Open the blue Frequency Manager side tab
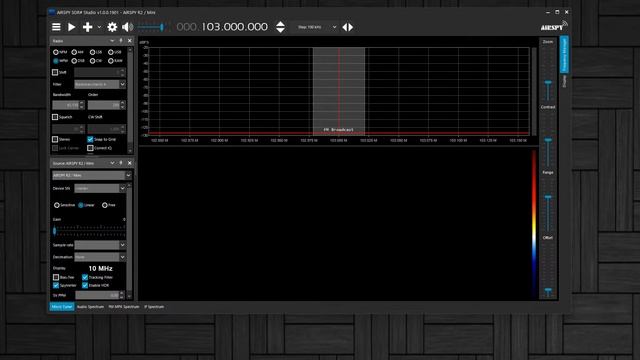 564,55
